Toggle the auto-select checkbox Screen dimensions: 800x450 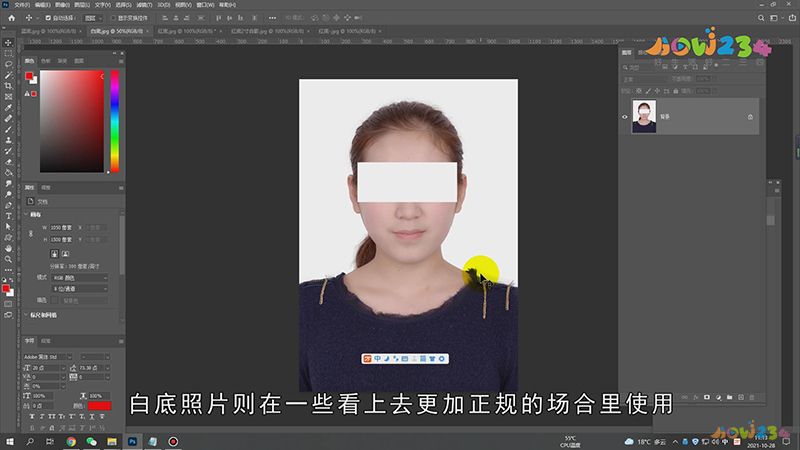[x=48, y=18]
